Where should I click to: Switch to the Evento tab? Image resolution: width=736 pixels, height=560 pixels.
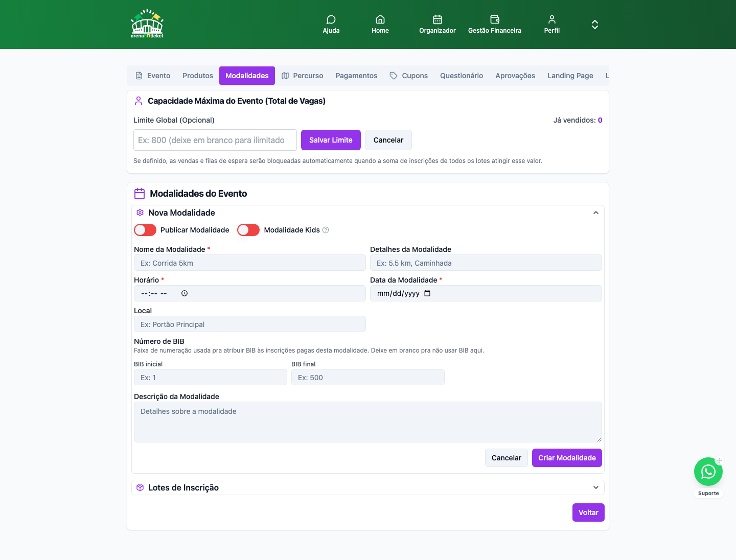click(153, 76)
